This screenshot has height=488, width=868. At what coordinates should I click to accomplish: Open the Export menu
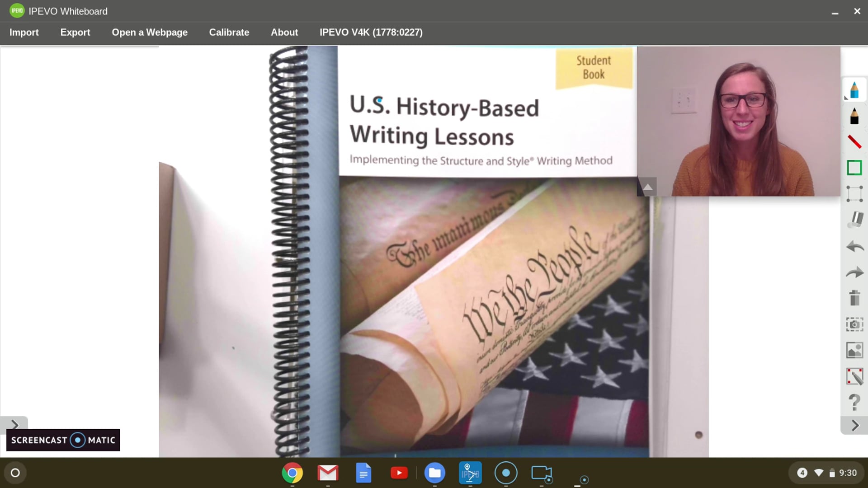[x=75, y=33]
